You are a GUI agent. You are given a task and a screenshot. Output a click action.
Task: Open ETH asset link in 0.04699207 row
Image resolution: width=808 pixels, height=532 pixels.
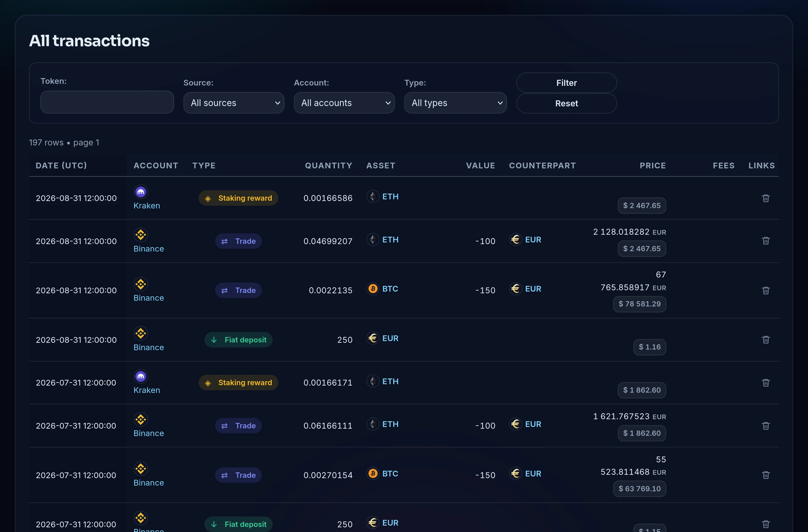[x=390, y=240]
